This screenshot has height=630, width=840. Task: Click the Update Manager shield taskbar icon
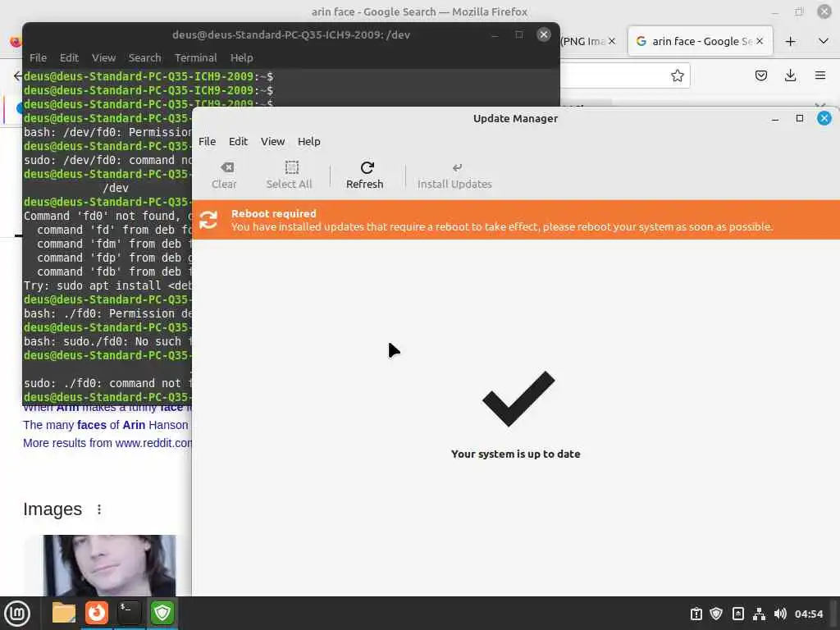162,613
